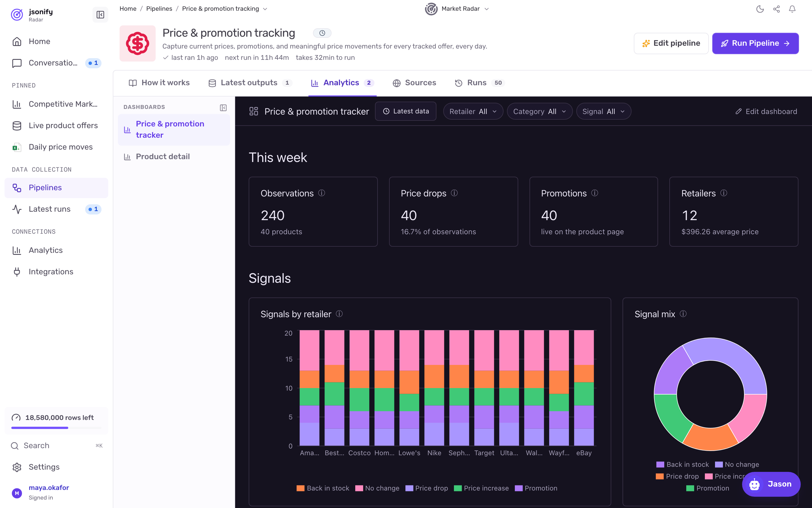
Task: Open the Market Radar workspace dropdown
Action: (x=457, y=9)
